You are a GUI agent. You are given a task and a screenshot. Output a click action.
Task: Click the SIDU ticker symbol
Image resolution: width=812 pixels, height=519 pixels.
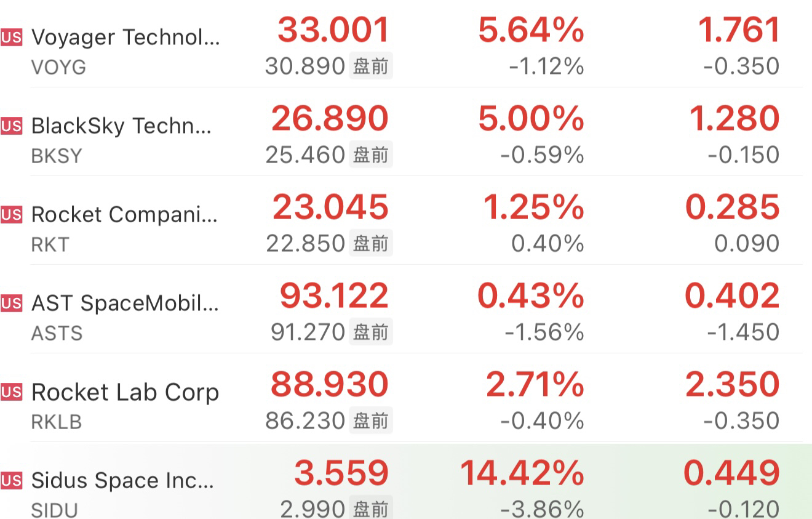pos(54,510)
